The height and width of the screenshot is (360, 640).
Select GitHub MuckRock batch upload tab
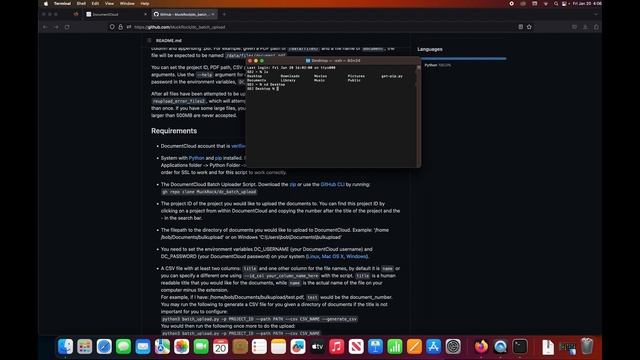(x=184, y=14)
